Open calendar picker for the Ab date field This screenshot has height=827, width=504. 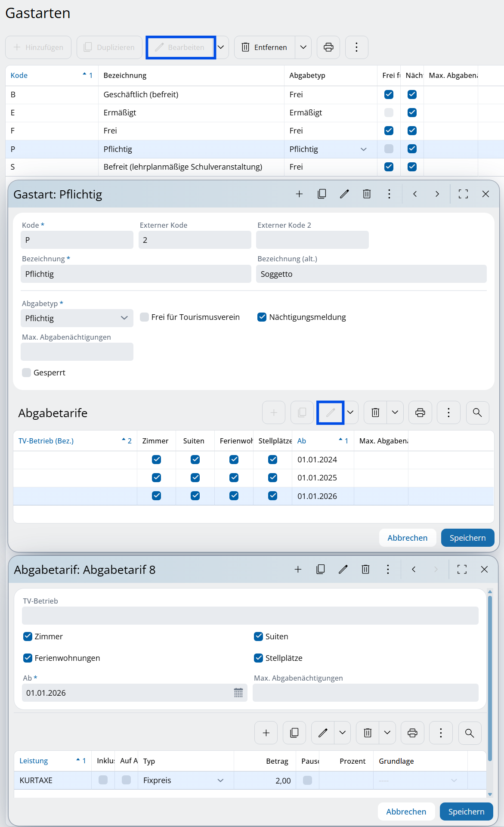pyautogui.click(x=238, y=693)
